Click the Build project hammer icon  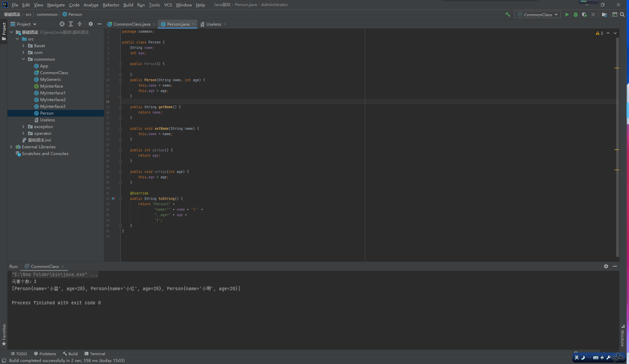[x=508, y=14]
